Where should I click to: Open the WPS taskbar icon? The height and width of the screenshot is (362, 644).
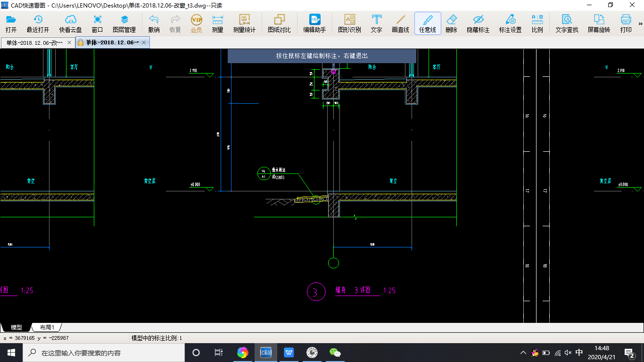(x=289, y=352)
